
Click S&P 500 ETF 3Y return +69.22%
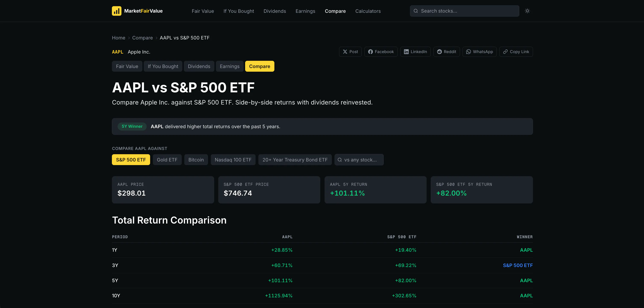click(405, 266)
